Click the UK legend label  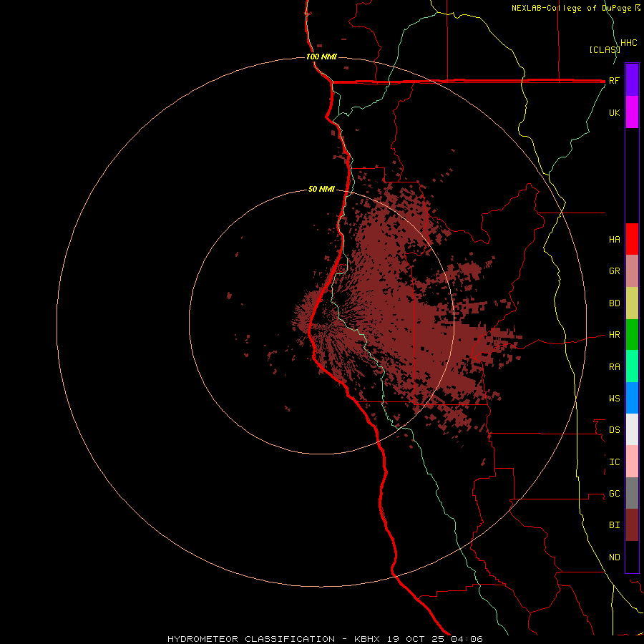point(614,112)
